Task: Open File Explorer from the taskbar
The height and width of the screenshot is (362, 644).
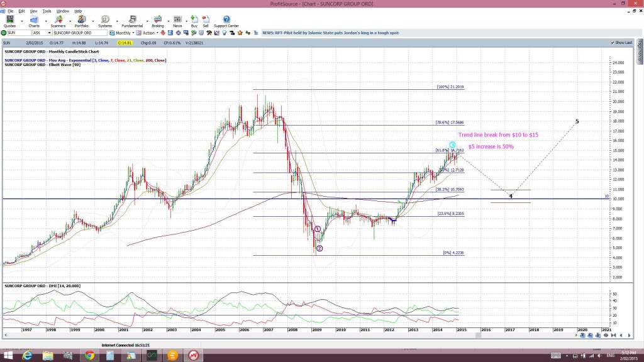Action: tap(48, 356)
